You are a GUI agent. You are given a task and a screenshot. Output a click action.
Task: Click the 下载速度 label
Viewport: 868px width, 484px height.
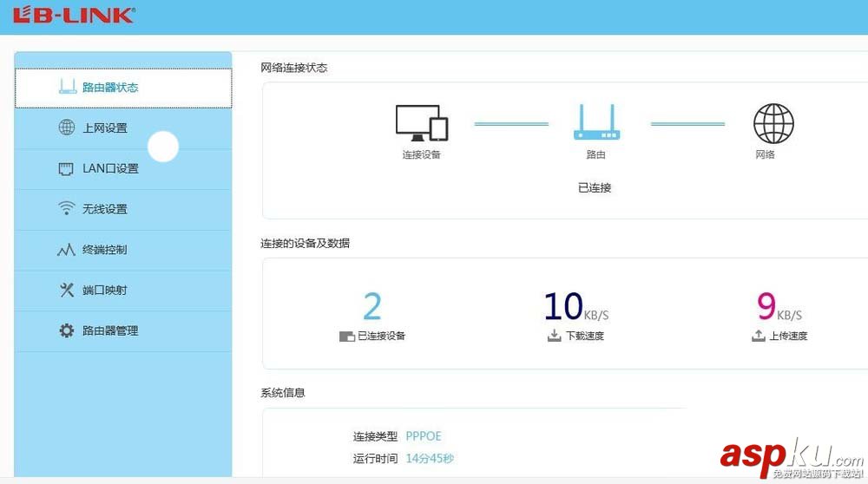584,336
